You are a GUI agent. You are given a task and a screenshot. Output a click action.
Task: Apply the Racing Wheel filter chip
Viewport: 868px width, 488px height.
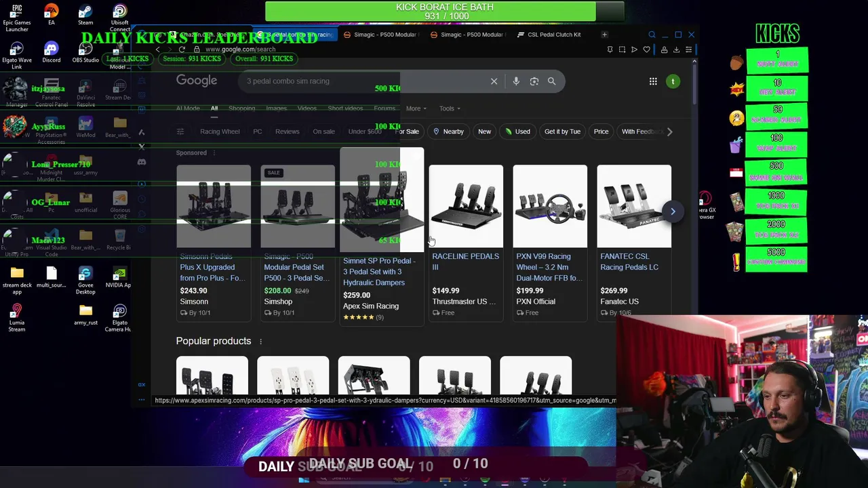tap(220, 131)
